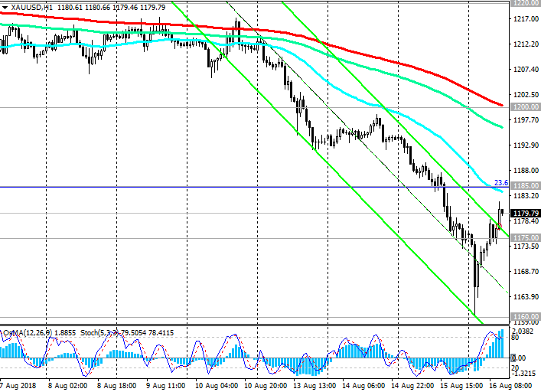Click the 1188.00 price scale value
541x392 pixels.
526,171
